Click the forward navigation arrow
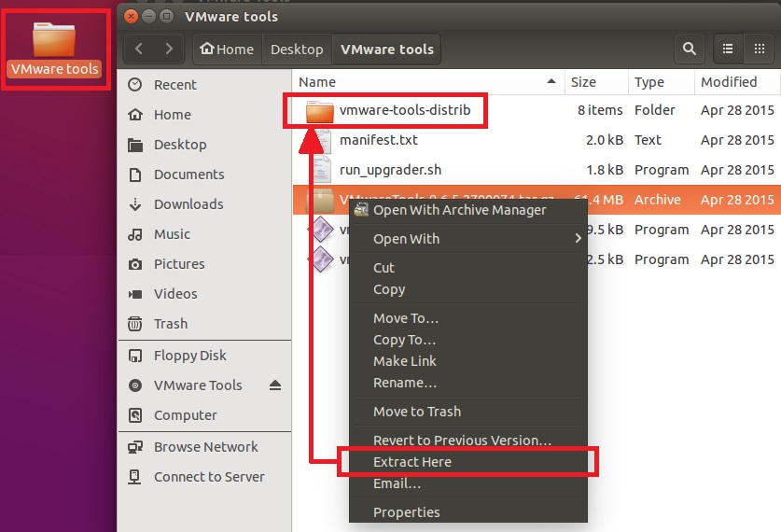781x532 pixels. point(169,49)
